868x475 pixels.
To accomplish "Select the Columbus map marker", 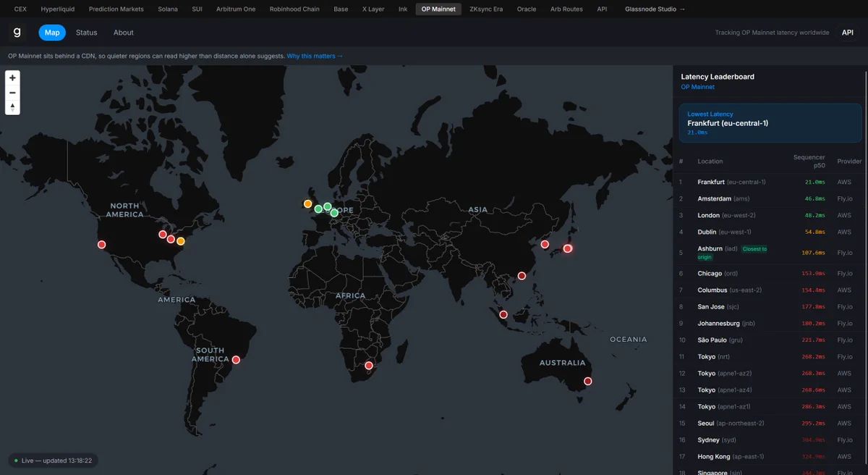I will tap(171, 239).
